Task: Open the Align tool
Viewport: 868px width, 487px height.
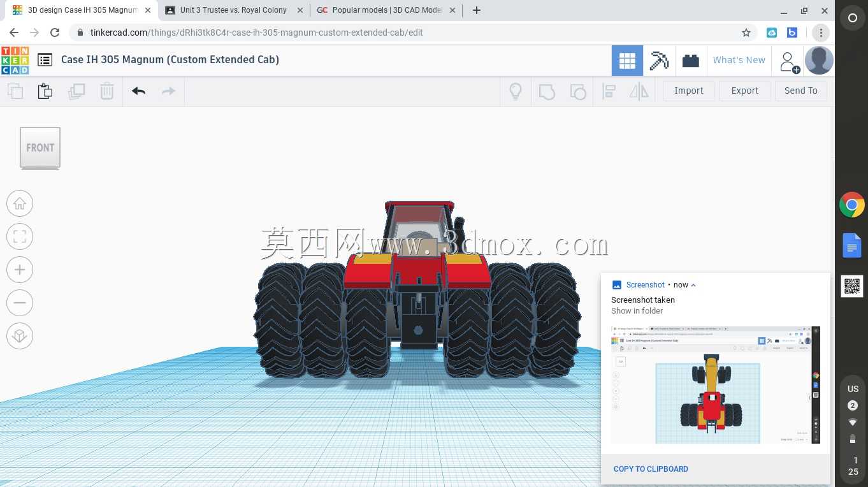Action: coord(609,91)
